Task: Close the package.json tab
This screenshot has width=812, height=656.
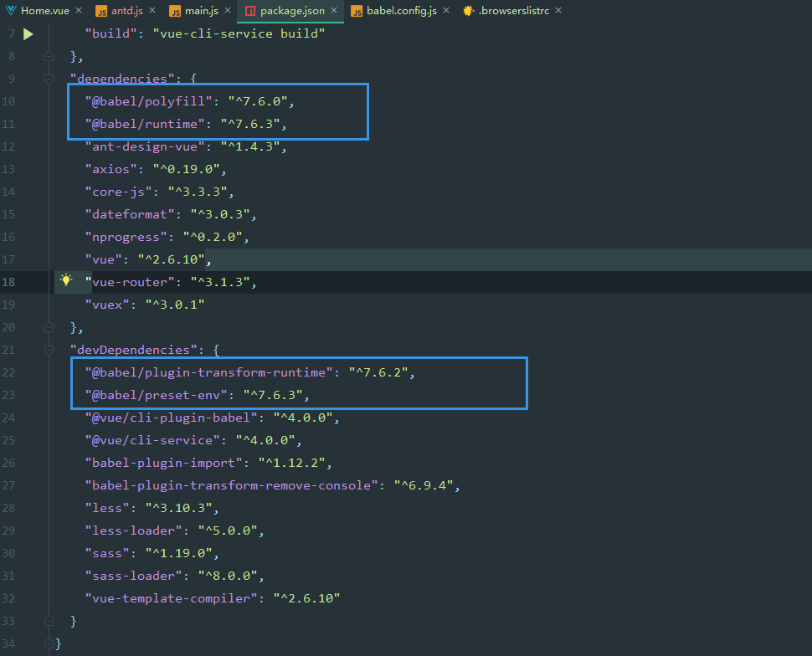Action: point(334,10)
